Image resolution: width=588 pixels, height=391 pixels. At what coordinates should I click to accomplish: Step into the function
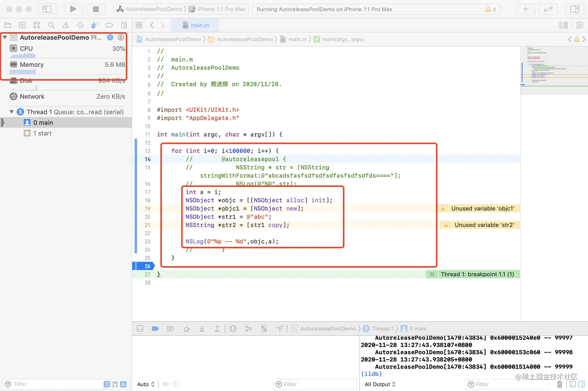click(202, 329)
